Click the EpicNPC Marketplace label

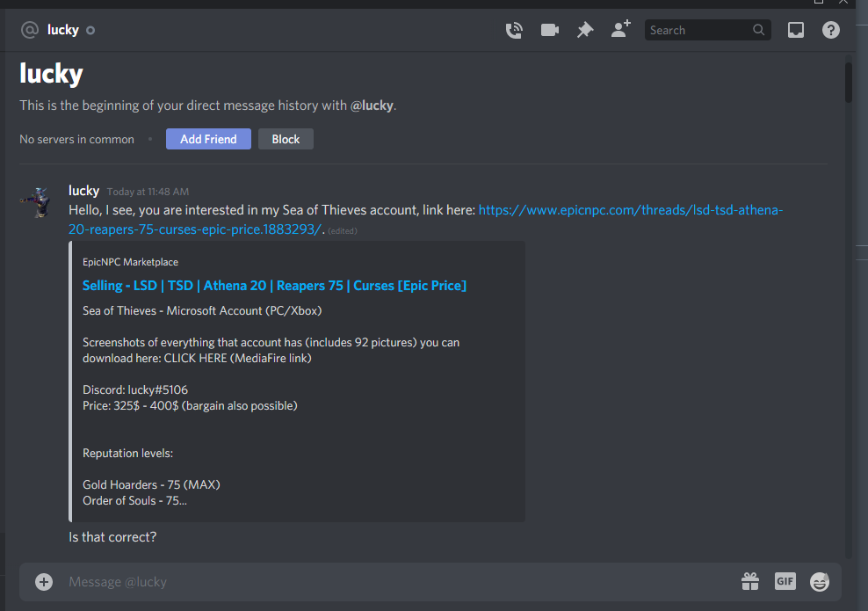tap(130, 262)
